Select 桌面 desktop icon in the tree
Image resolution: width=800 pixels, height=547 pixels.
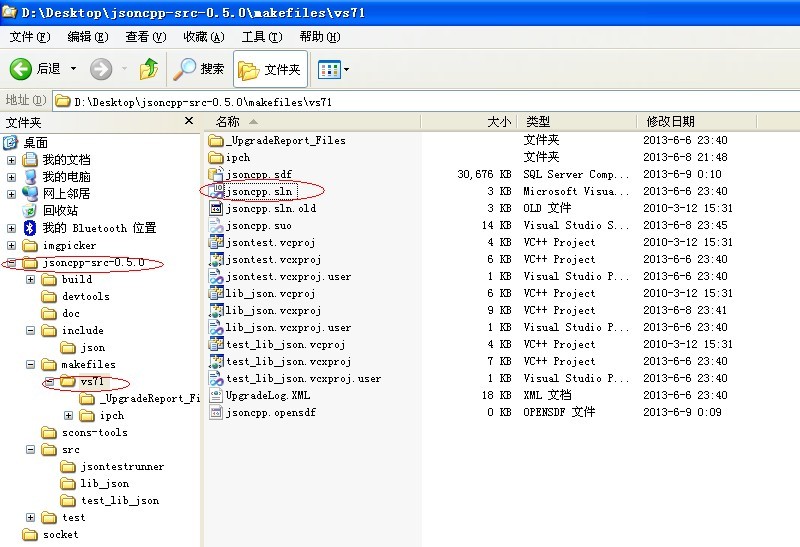(x=11, y=142)
